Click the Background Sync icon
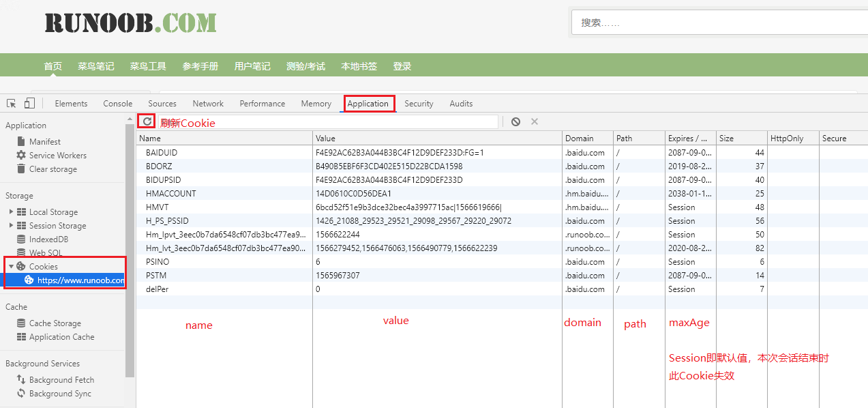Viewport: 868px width, 408px height. pyautogui.click(x=21, y=393)
